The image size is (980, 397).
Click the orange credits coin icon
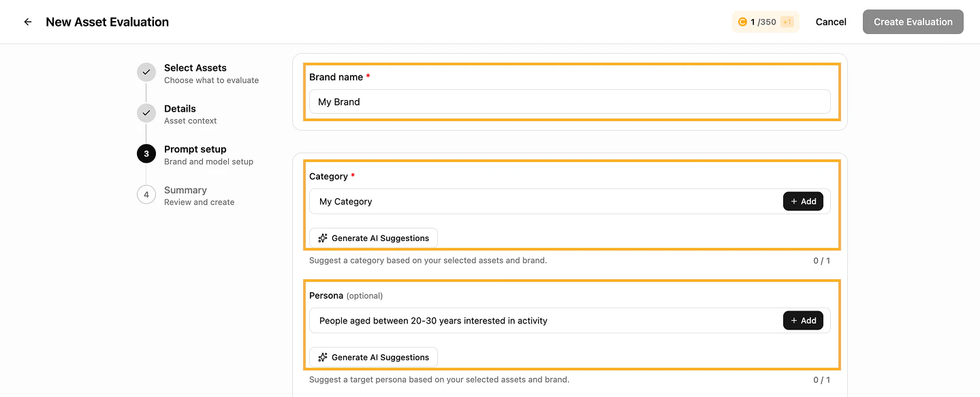point(742,22)
